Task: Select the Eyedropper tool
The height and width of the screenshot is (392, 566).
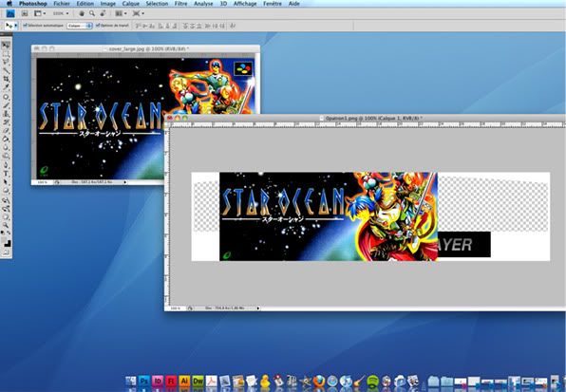Action: (6, 87)
